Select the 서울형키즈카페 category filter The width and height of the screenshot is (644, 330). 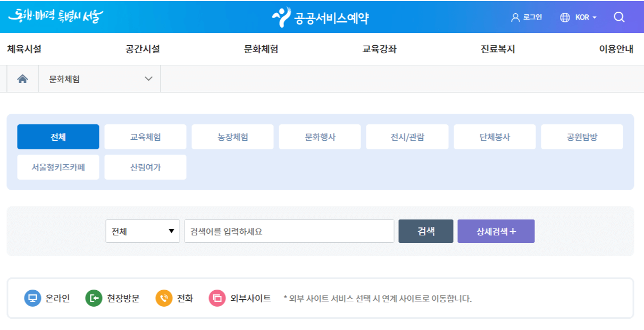[x=58, y=167]
